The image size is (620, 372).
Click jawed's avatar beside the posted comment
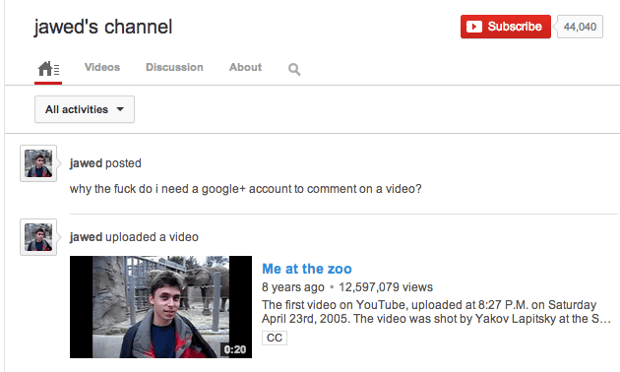click(x=38, y=163)
